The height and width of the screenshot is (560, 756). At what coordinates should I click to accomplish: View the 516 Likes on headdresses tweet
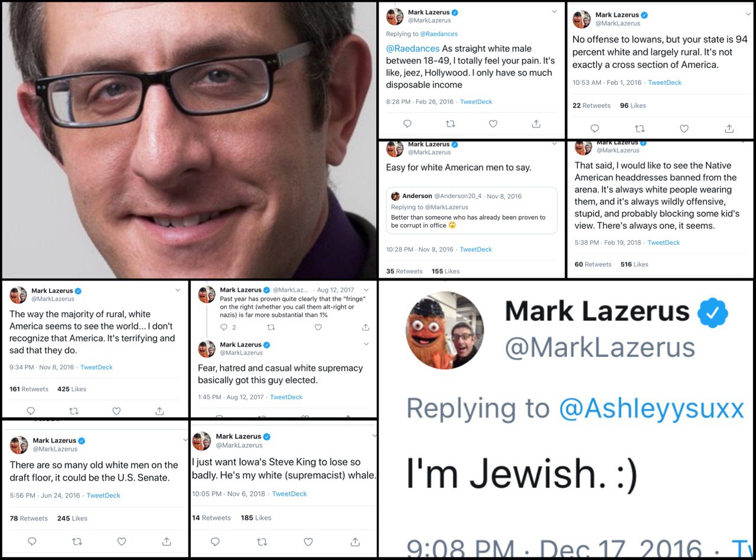(x=634, y=265)
